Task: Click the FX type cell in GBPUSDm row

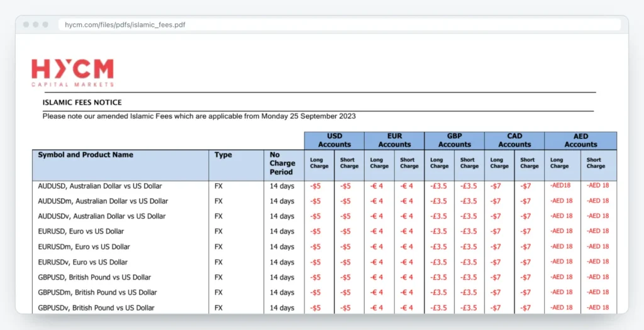Action: (218, 293)
